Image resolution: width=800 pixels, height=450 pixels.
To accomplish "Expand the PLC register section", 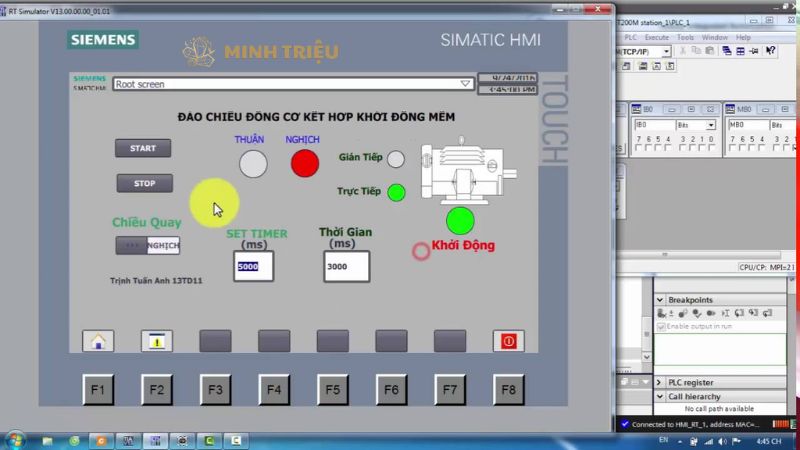I will (660, 382).
